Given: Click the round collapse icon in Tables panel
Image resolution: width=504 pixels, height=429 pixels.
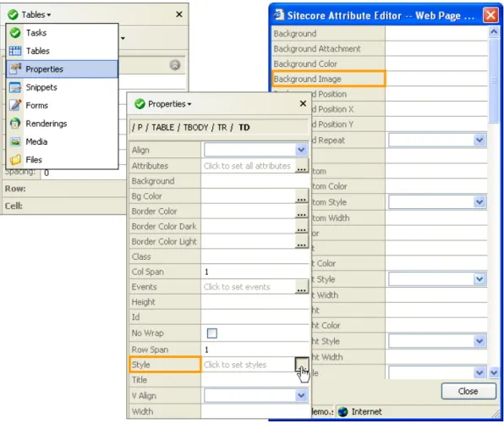Looking at the screenshot, I should [x=175, y=65].
